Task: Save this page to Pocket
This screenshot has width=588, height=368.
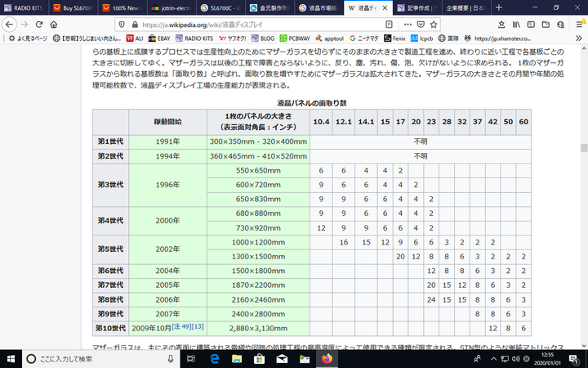Action: 421,25
